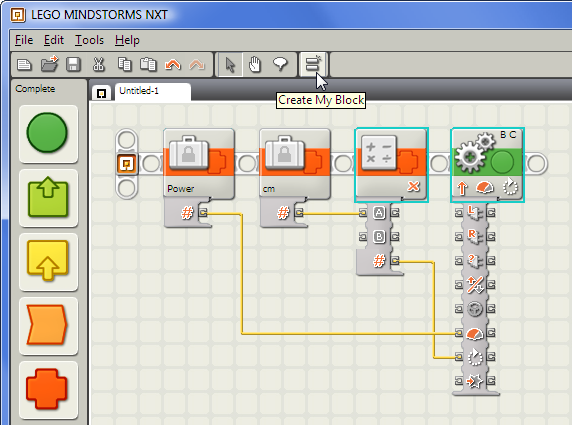Paste using the clipboard icon
Image resolution: width=572 pixels, height=425 pixels.
148,64
